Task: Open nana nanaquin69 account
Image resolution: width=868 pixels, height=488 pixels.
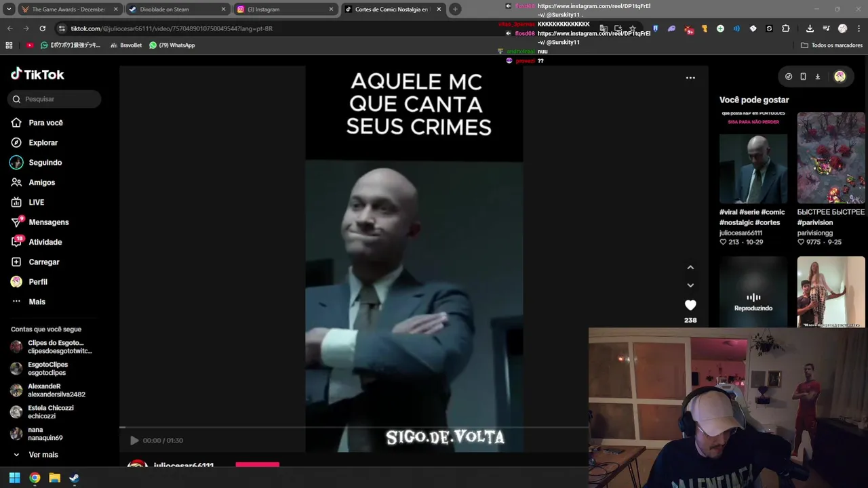Action: [x=37, y=434]
